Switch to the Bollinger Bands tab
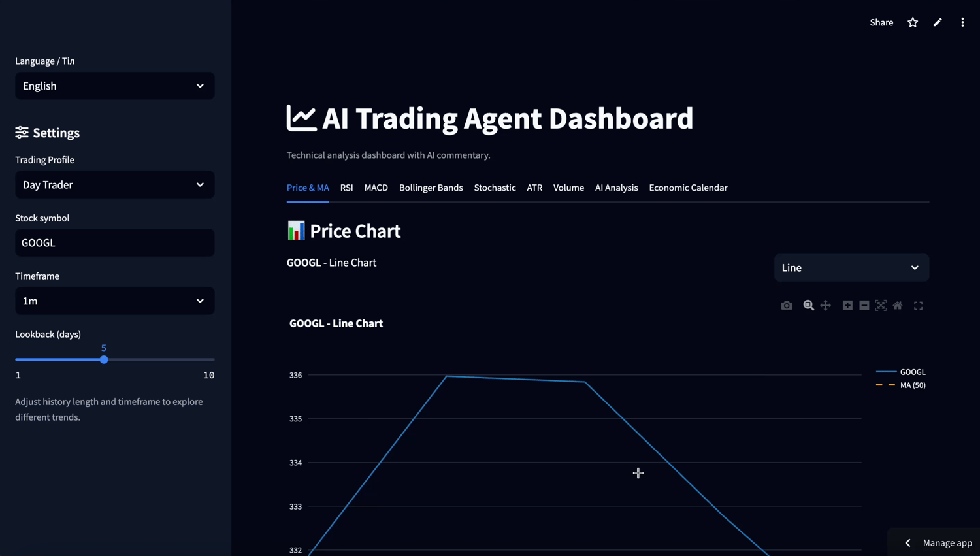Image resolution: width=980 pixels, height=556 pixels. (431, 188)
